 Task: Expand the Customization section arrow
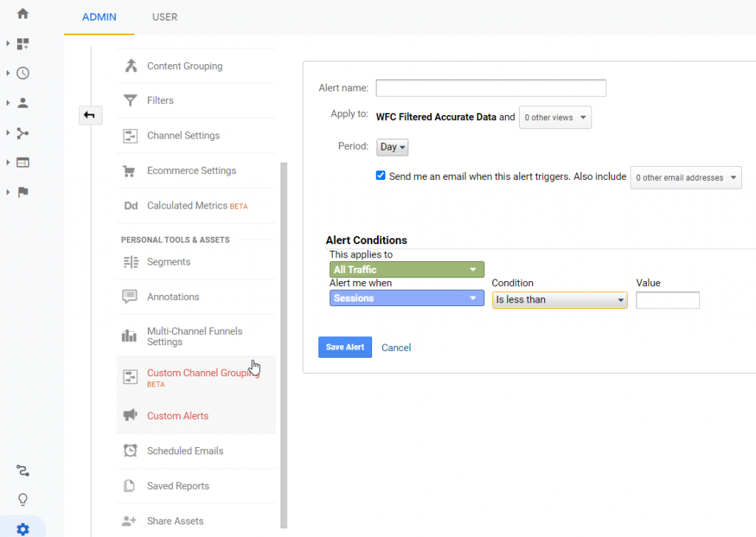7,44
